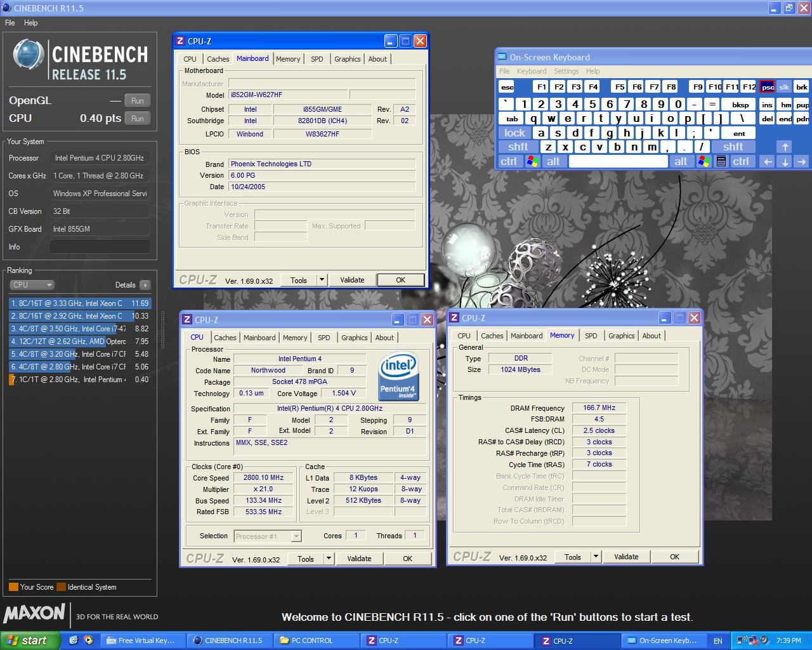
Task: Open the Ranking CPU dropdown in Cinebench
Action: click(x=32, y=285)
